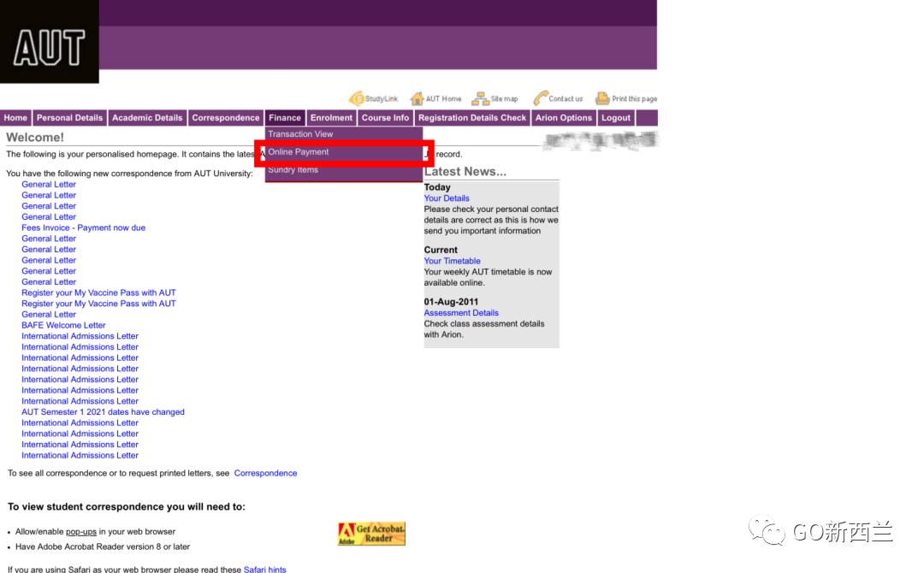Screen dimensions: 924x573
Task: Open AUT Semester 1 2021 dates changed
Action: point(104,412)
